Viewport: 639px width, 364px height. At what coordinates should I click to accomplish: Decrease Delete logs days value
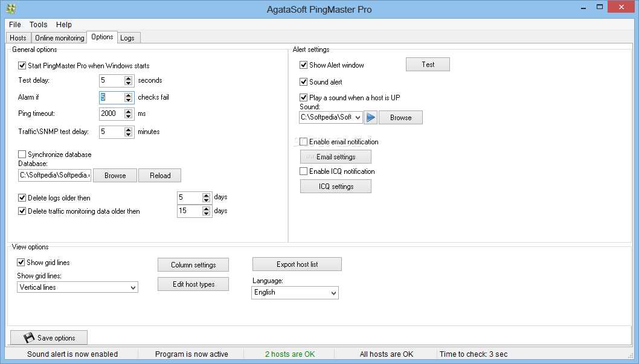(x=206, y=200)
